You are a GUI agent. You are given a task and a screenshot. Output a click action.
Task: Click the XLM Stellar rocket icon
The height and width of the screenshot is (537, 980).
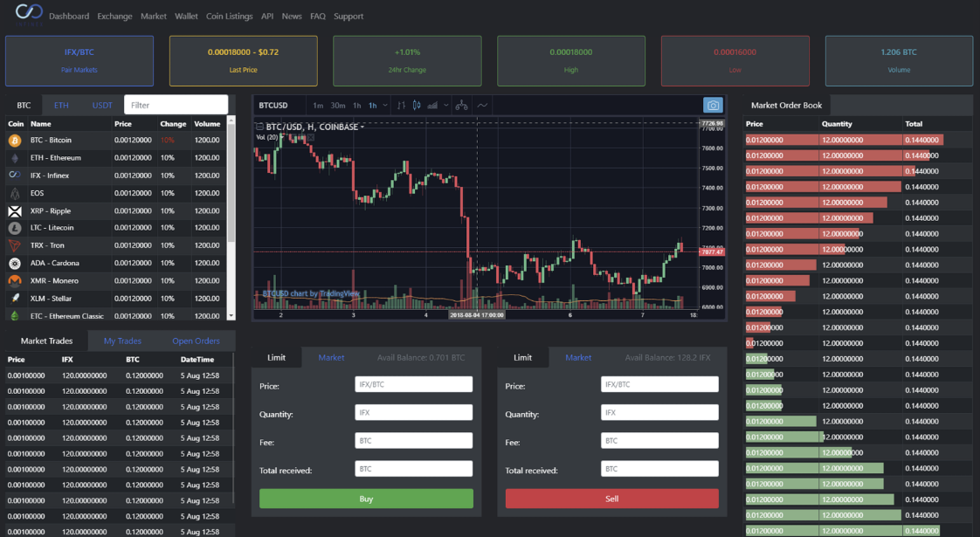[14, 299]
